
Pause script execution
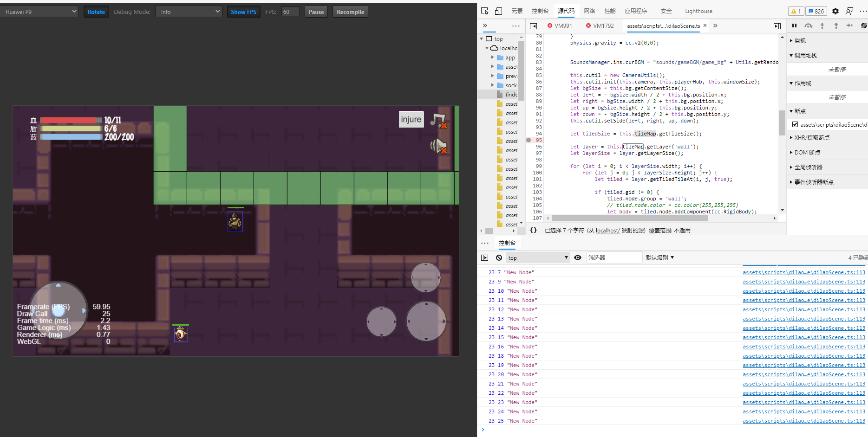794,26
